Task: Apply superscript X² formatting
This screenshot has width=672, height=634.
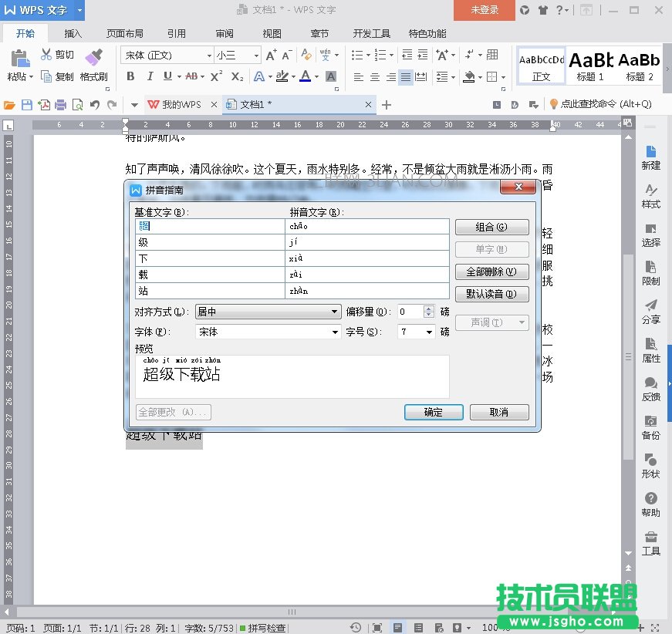Action: pos(216,76)
